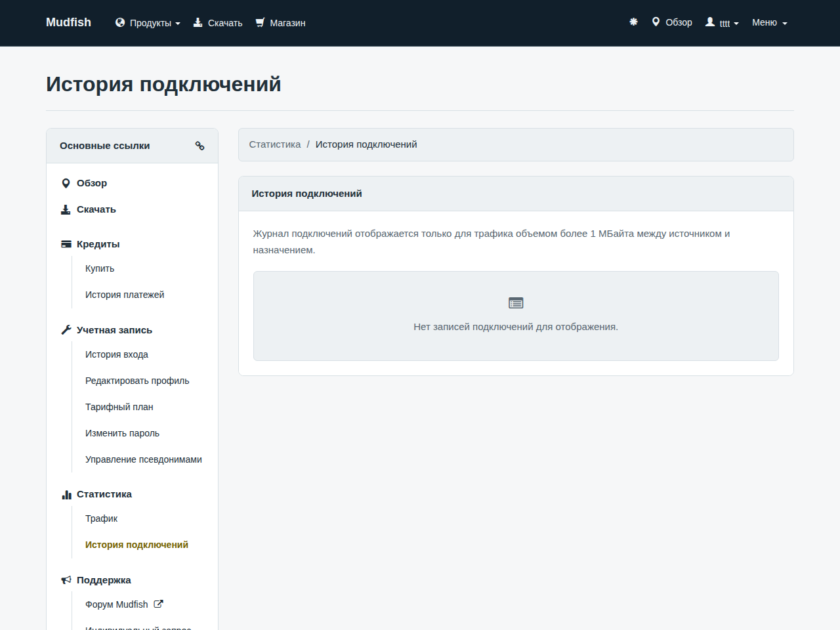Open Скачать in the top navbar

pyautogui.click(x=225, y=23)
